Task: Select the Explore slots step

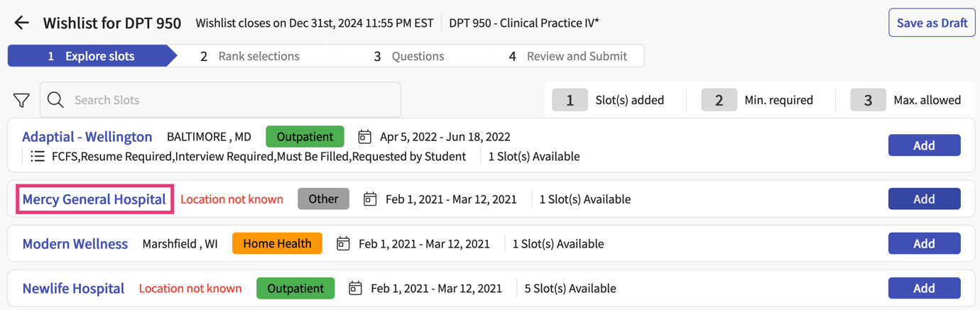Action: point(92,56)
